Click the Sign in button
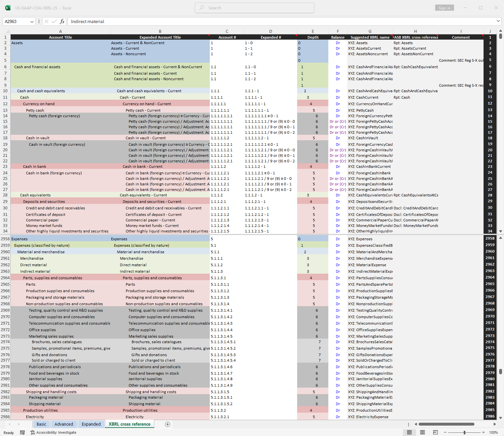The width and height of the screenshot is (504, 436). pyautogui.click(x=444, y=8)
